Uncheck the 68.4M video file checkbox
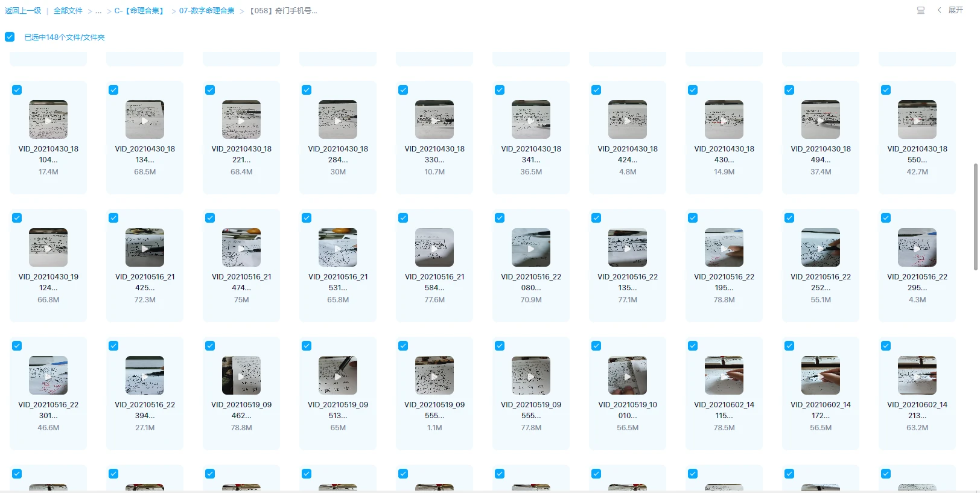This screenshot has width=980, height=493. point(210,90)
